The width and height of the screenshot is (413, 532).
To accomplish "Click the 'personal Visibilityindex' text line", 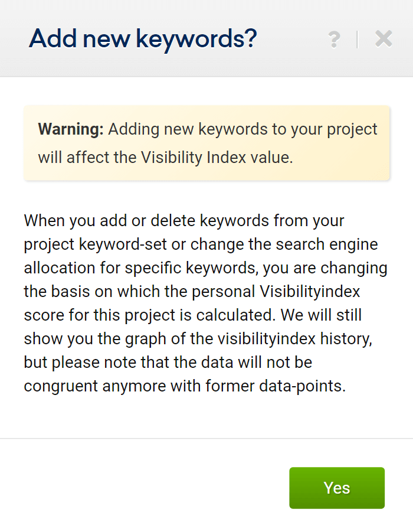I will (x=192, y=292).
